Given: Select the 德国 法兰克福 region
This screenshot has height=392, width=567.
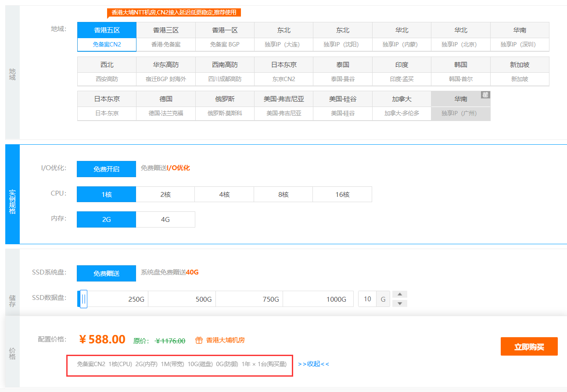Looking at the screenshot, I should [x=166, y=106].
